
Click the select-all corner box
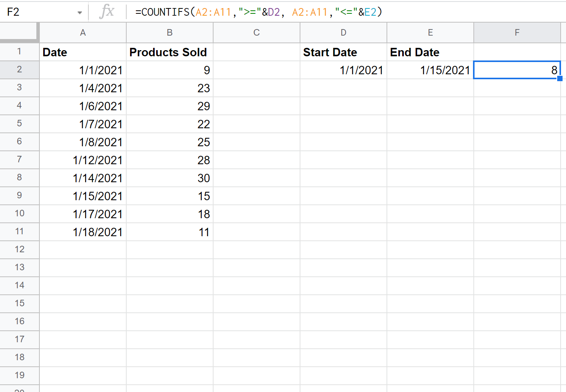coord(19,32)
